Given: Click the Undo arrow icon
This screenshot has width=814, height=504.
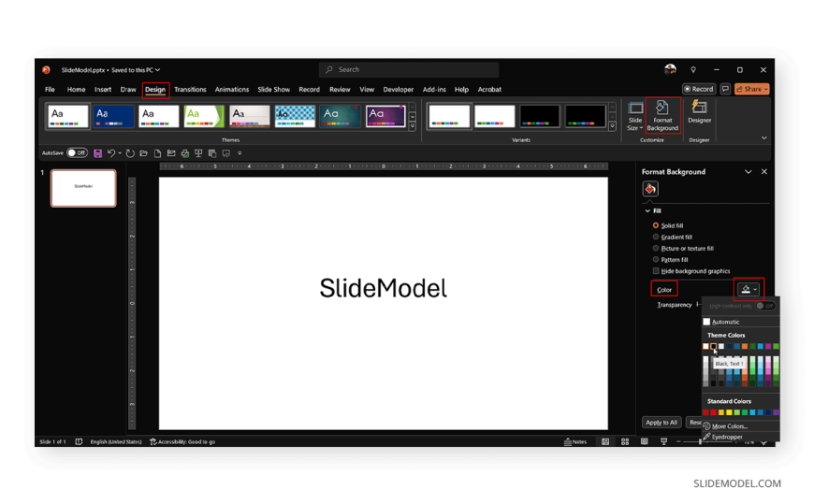Looking at the screenshot, I should (110, 153).
